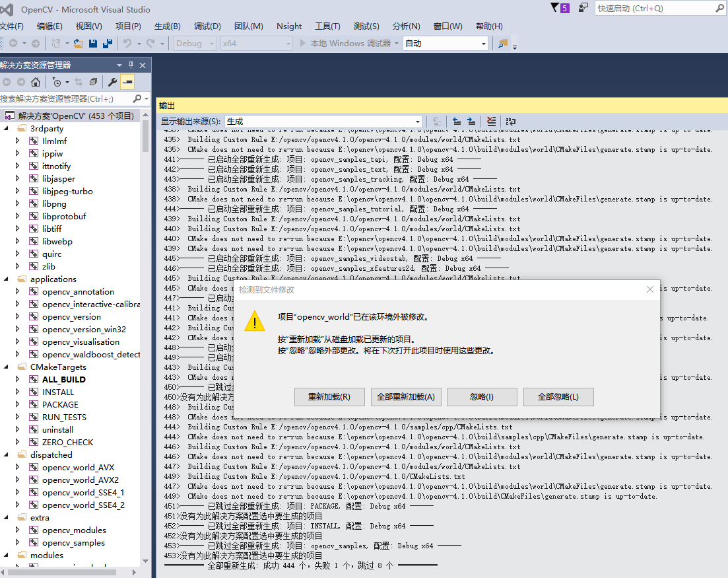
Task: Open the Nsight menu
Action: (x=289, y=26)
